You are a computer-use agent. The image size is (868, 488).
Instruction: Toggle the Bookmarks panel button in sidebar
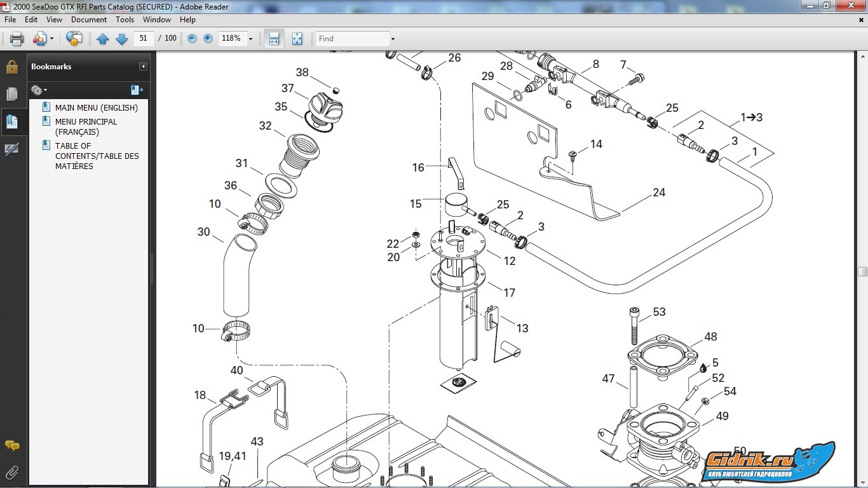pyautogui.click(x=11, y=121)
